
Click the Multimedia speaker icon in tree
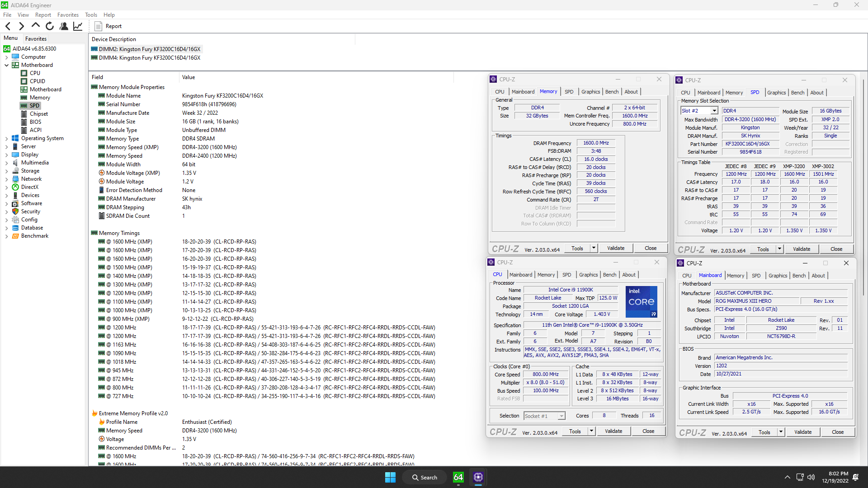(15, 163)
